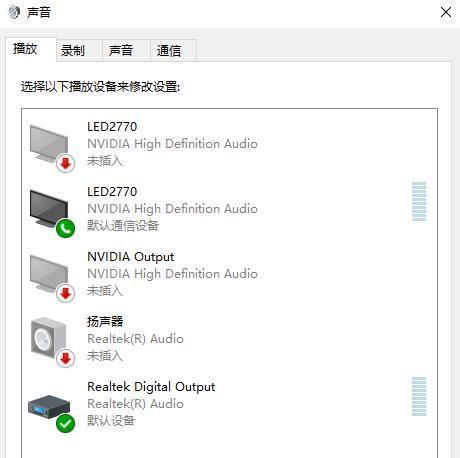
Task: Click Realtek(R) Audio under Realtek Digital Output
Action: [x=135, y=404]
